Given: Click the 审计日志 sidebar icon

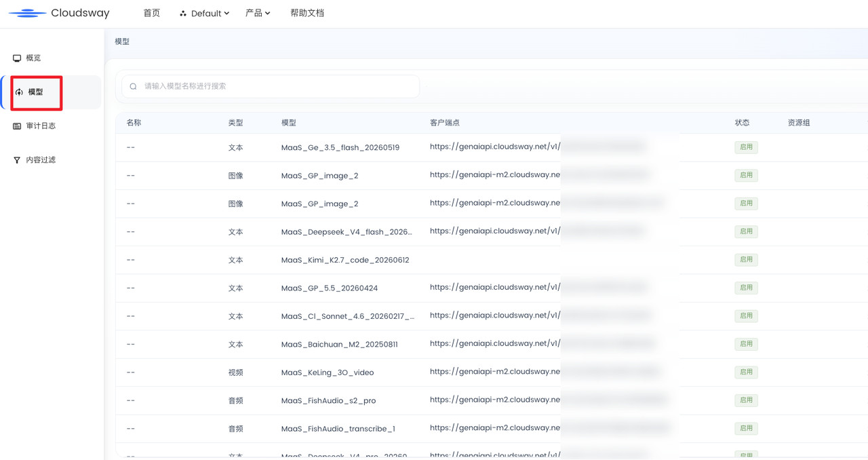Looking at the screenshot, I should 17,126.
